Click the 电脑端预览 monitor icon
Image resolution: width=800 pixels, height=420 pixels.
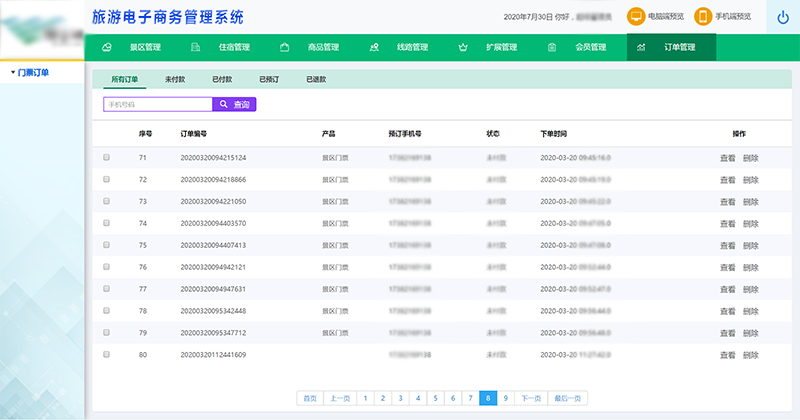[x=636, y=17]
